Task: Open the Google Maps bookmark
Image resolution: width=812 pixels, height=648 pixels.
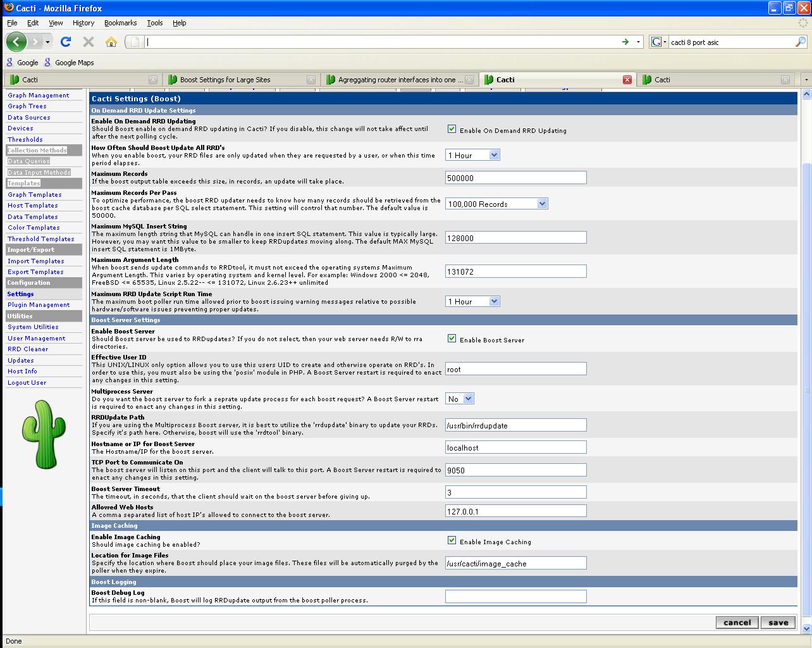Action: 69,63
